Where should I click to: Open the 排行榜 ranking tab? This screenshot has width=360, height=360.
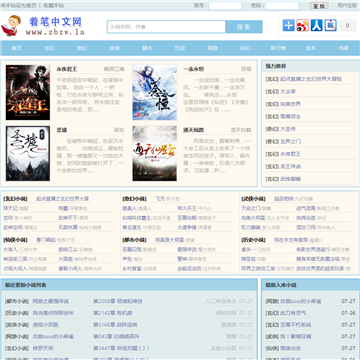(x=278, y=48)
